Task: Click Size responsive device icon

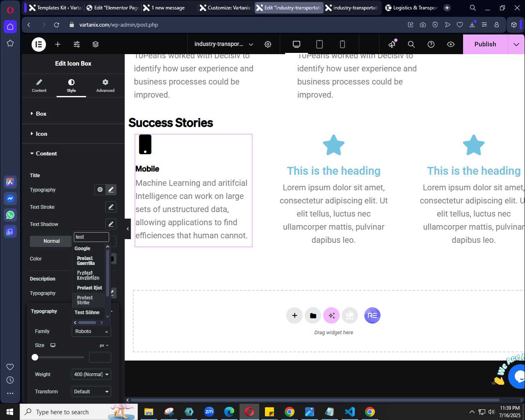Action: tap(53, 345)
